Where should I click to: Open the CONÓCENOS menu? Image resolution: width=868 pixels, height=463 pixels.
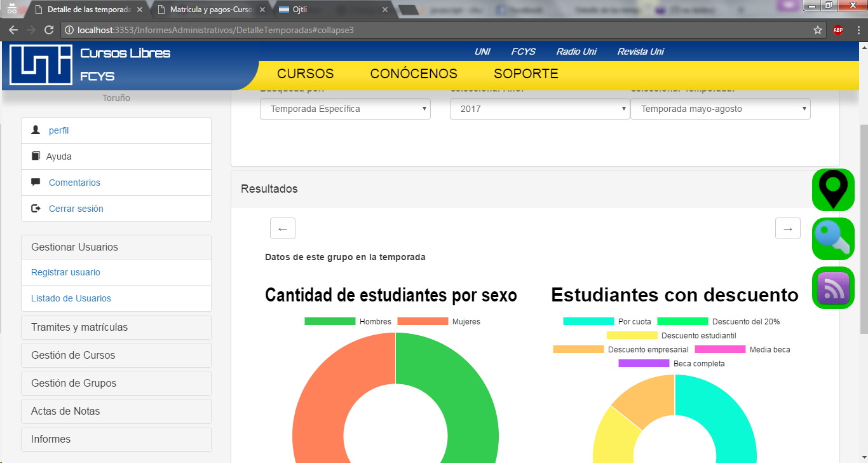[414, 73]
